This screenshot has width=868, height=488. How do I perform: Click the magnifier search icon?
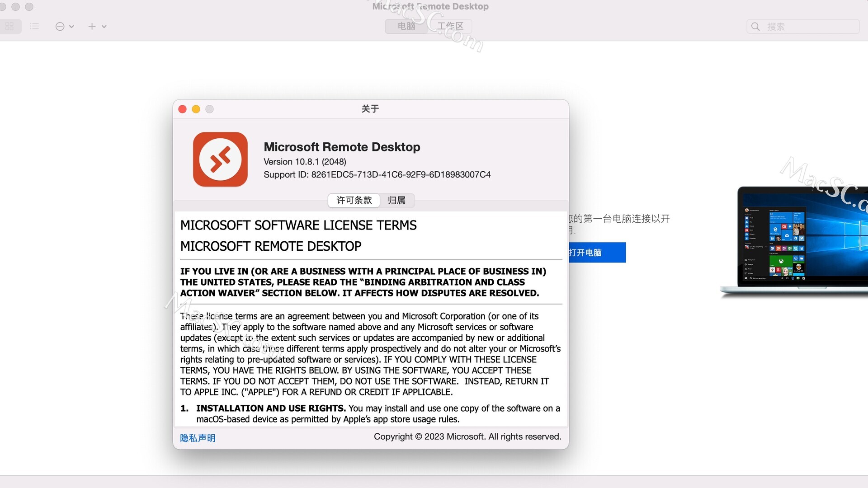click(755, 27)
